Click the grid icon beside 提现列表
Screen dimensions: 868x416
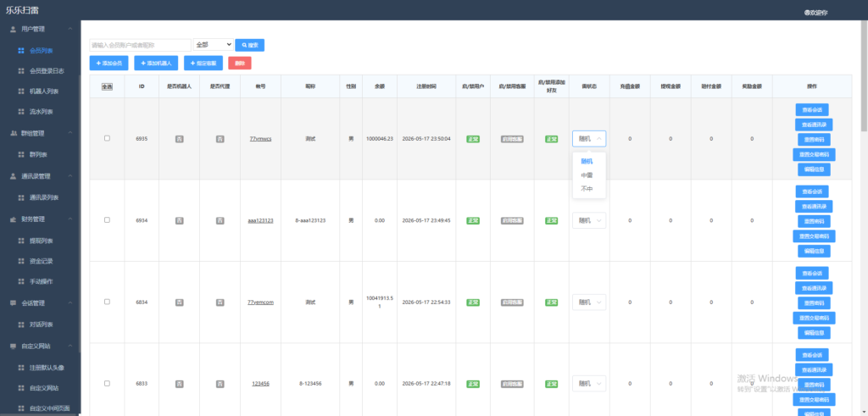pyautogui.click(x=21, y=241)
